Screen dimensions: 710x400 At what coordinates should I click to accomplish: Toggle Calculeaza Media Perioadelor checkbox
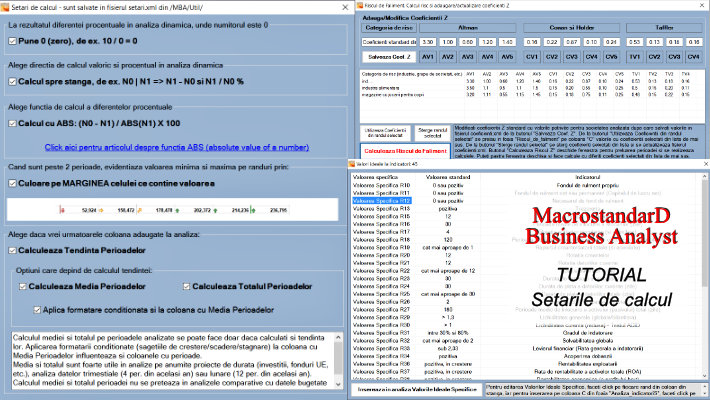point(23,287)
